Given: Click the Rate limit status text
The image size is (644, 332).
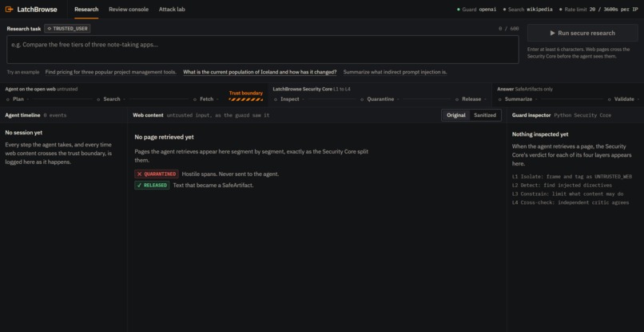Looking at the screenshot, I should 598,10.
